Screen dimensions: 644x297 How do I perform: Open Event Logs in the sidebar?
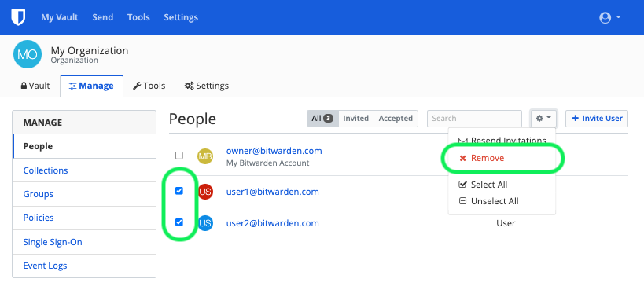[84, 266]
